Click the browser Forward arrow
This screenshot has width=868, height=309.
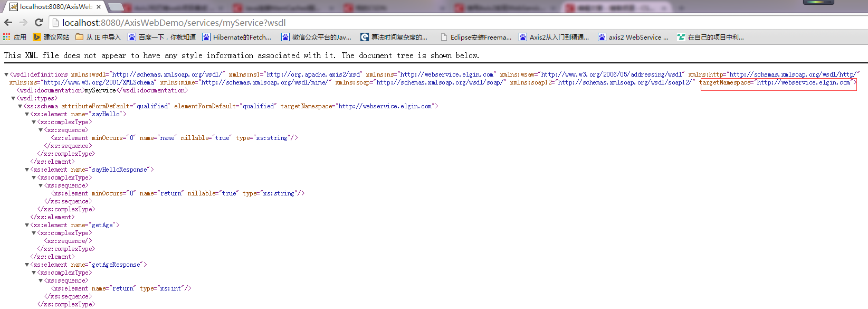23,22
